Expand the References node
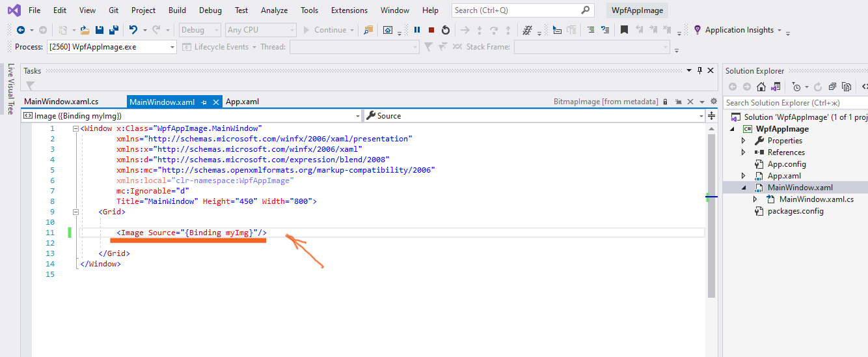868x357 pixels. (744, 152)
